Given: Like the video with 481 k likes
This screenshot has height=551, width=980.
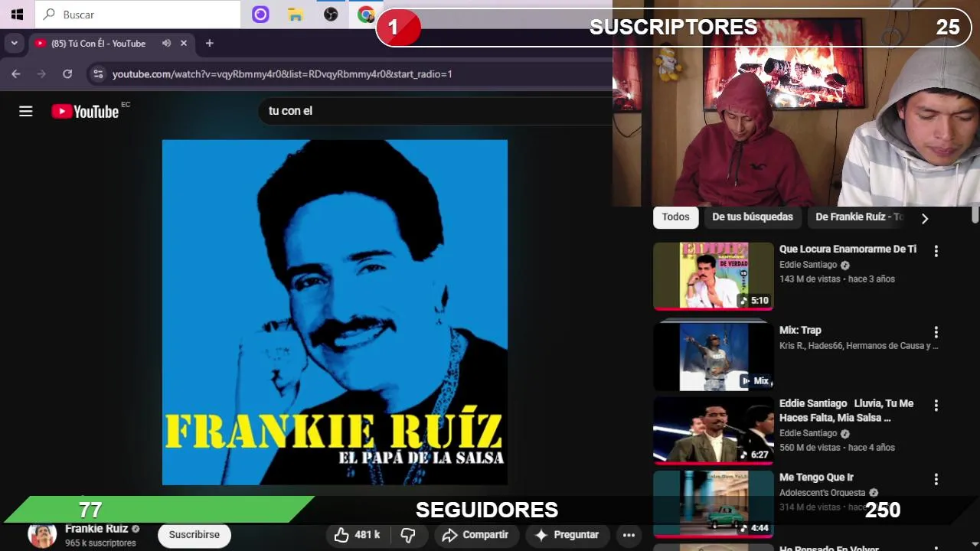Looking at the screenshot, I should pos(358,535).
